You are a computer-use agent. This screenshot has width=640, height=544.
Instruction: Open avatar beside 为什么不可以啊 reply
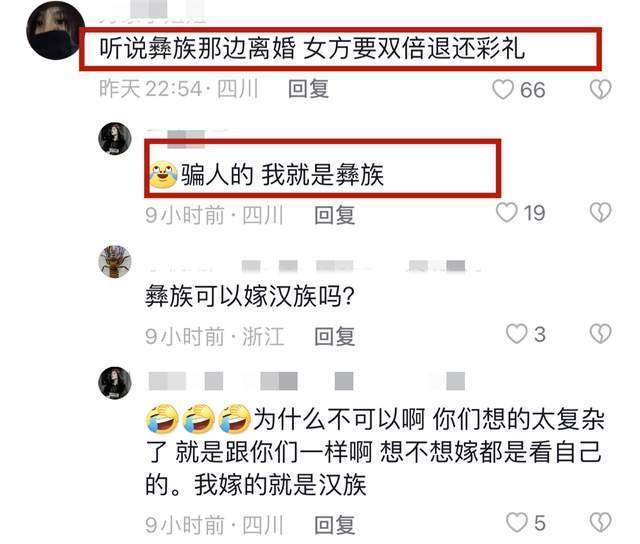point(115,382)
